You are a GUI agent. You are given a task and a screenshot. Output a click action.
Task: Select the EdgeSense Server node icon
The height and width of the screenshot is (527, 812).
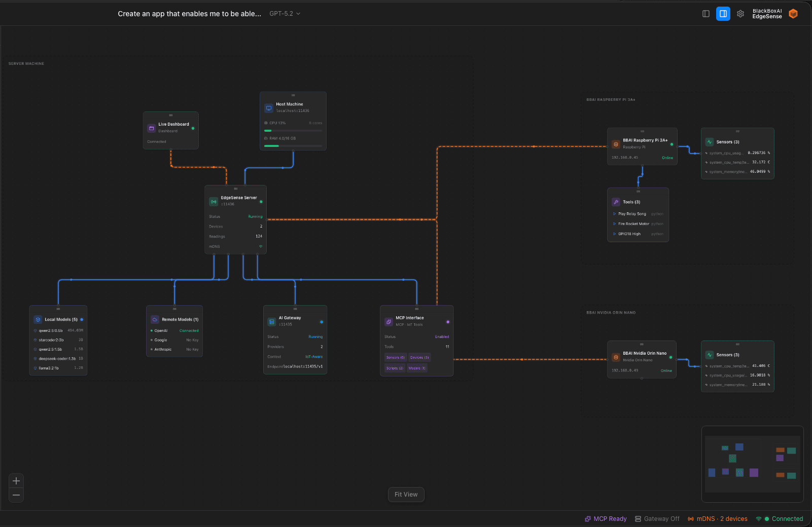click(214, 201)
